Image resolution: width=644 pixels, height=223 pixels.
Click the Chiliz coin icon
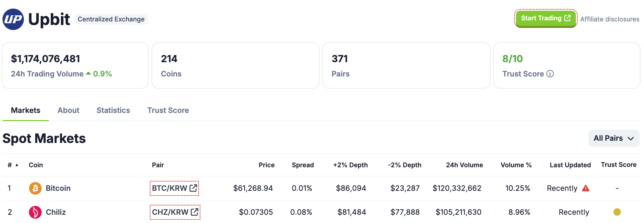[x=35, y=212]
